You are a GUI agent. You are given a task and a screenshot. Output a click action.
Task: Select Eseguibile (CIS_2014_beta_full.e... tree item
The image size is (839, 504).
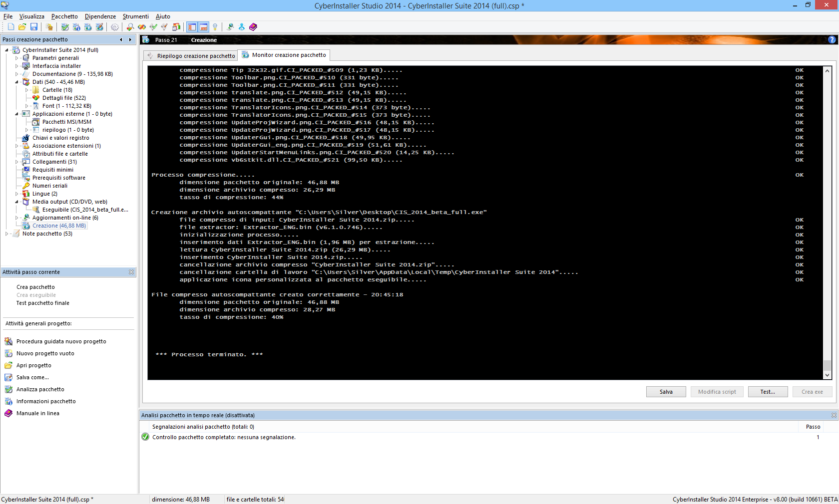[x=85, y=210]
